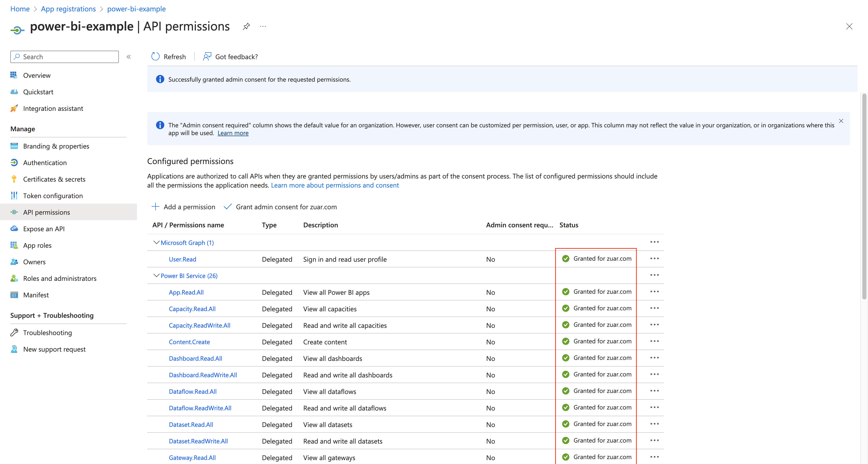Image resolution: width=868 pixels, height=464 pixels.
Task: Open the Dataset.Read.All permission
Action: tap(191, 424)
